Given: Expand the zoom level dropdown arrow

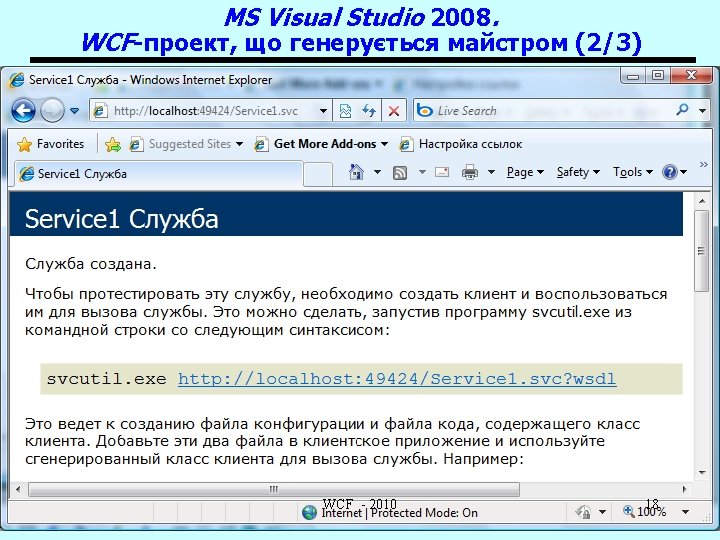Looking at the screenshot, I should [x=686, y=512].
